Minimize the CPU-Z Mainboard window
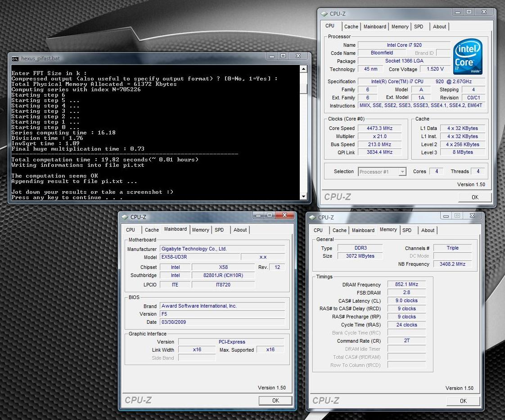 258,215
